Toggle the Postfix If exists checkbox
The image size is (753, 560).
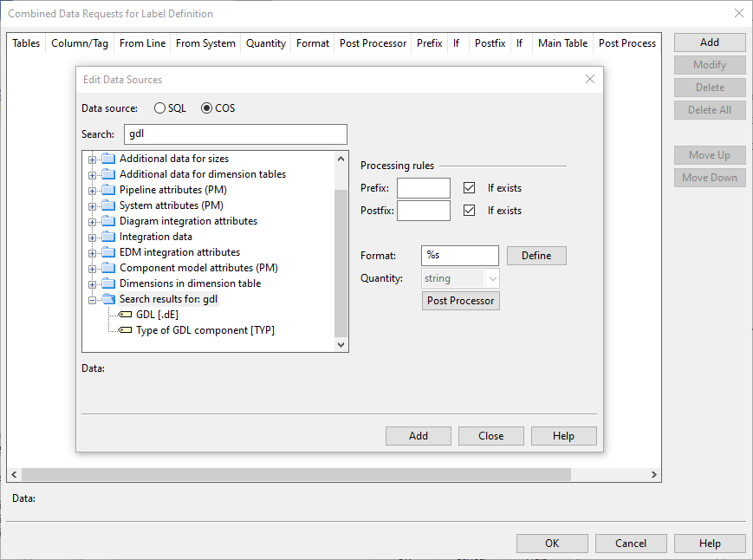470,211
